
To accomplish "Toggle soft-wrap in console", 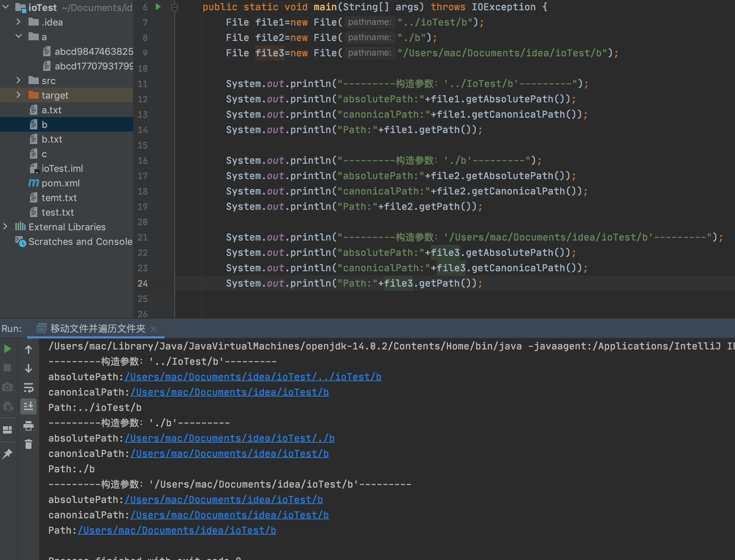I will pos(29,387).
